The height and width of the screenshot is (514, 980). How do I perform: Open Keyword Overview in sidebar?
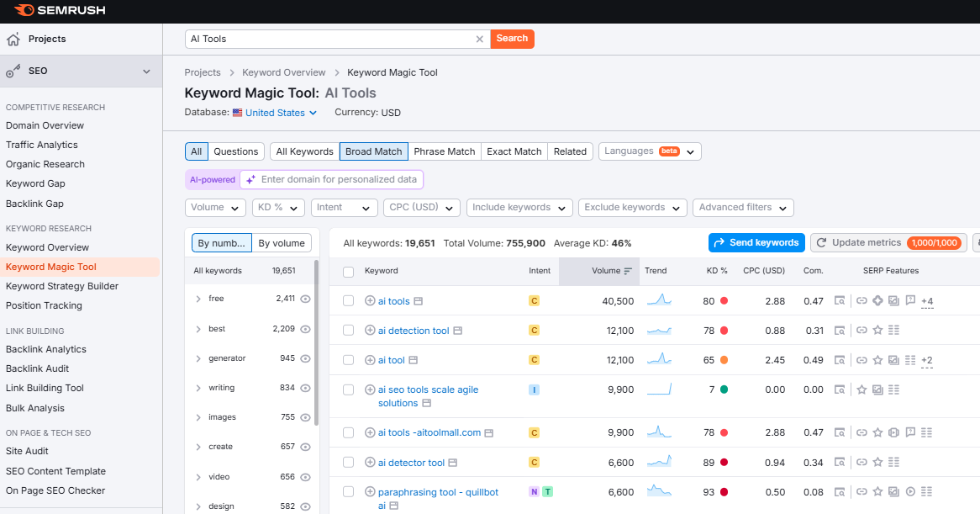coord(48,247)
